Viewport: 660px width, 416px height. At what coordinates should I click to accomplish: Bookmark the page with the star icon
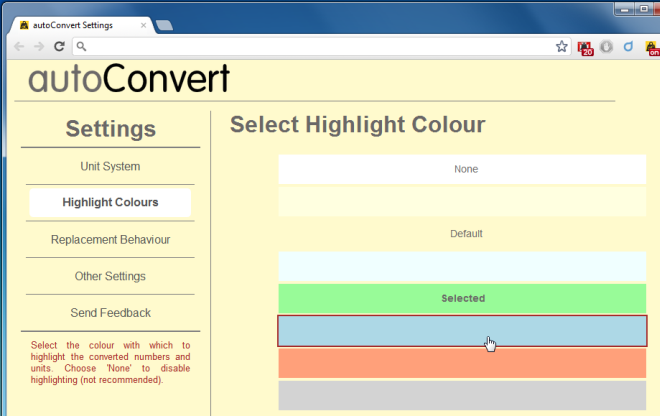(562, 46)
